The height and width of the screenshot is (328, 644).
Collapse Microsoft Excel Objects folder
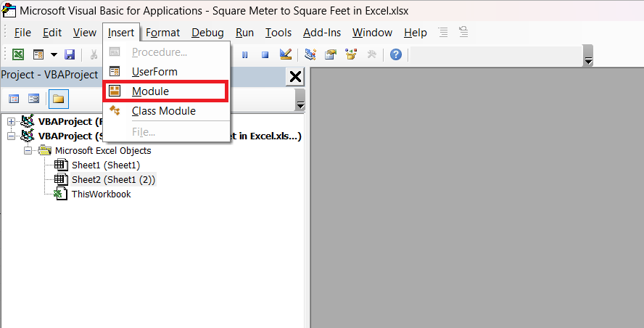(28, 151)
